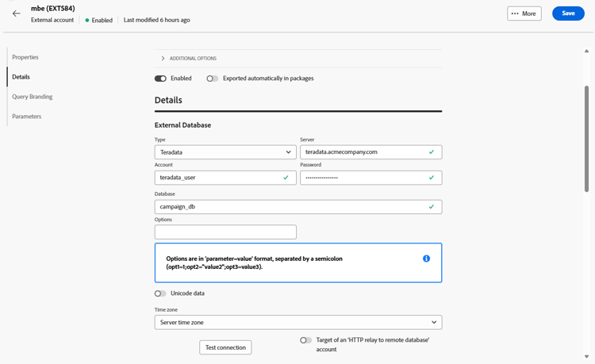Click the blue Save button
The width and height of the screenshot is (595, 364).
[568, 13]
